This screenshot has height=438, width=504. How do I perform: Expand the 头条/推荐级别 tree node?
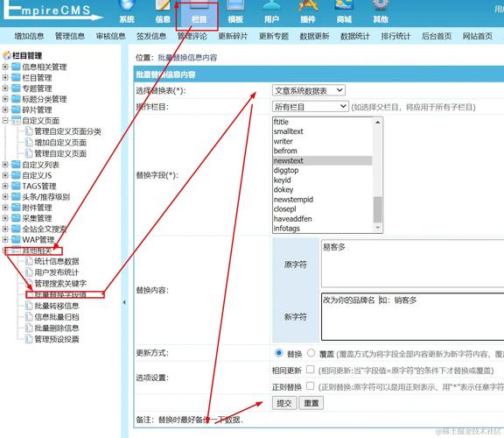coord(5,196)
